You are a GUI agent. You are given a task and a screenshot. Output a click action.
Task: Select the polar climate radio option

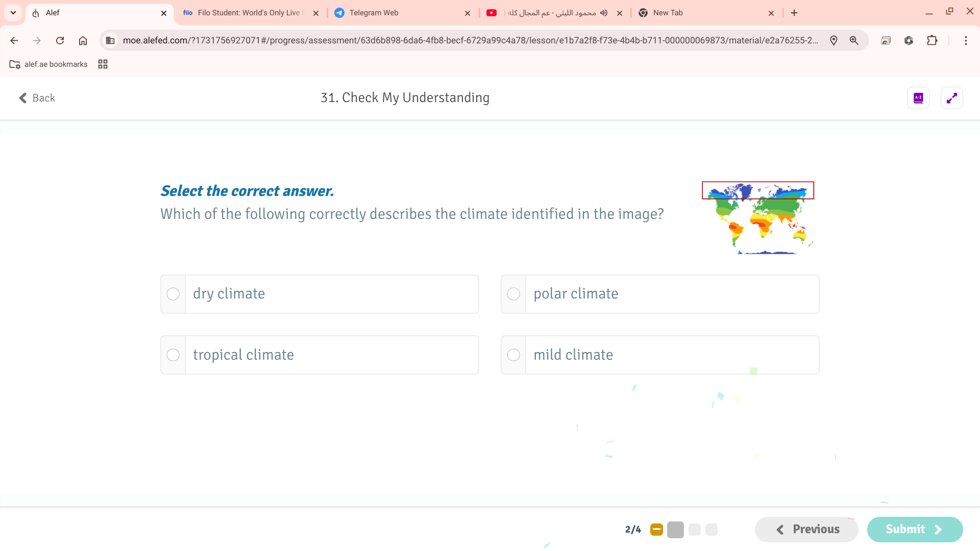513,294
